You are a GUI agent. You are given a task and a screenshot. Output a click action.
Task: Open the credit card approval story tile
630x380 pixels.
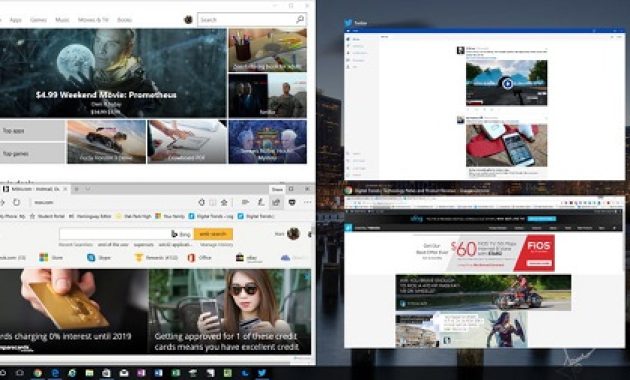(x=229, y=311)
